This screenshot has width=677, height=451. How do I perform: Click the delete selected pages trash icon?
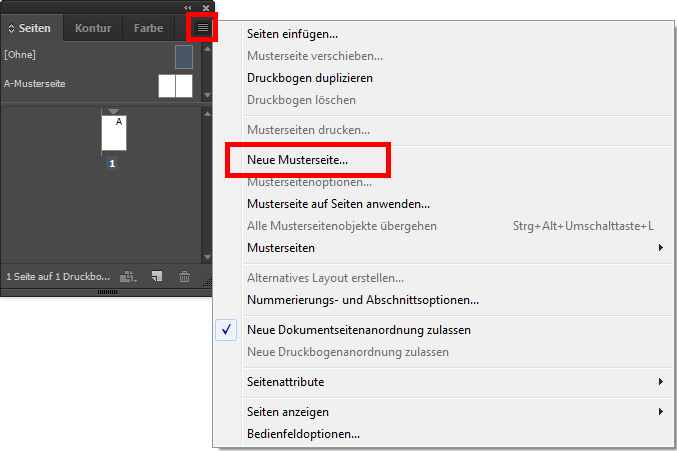click(x=184, y=276)
